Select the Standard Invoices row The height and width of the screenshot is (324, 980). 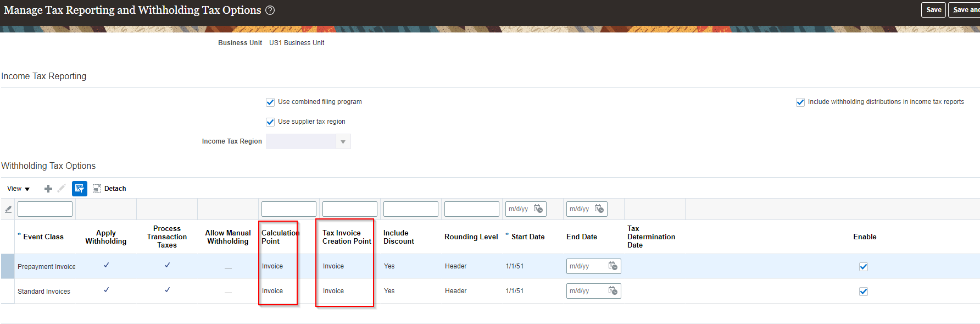click(44, 292)
